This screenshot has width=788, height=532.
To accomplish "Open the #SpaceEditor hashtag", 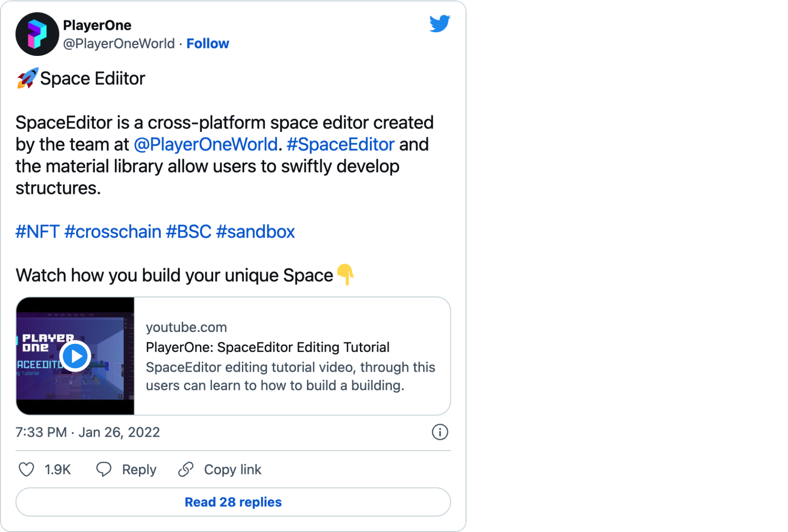I will (x=340, y=145).
